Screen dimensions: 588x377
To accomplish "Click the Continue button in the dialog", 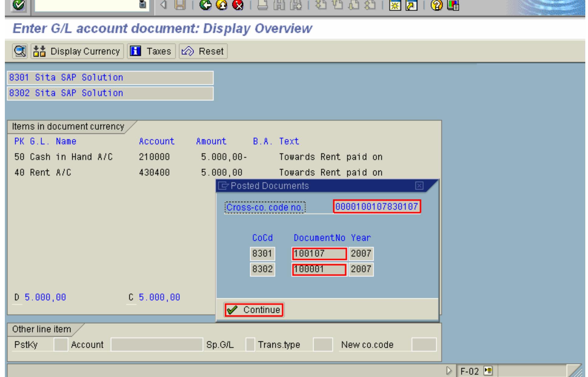I will [254, 310].
